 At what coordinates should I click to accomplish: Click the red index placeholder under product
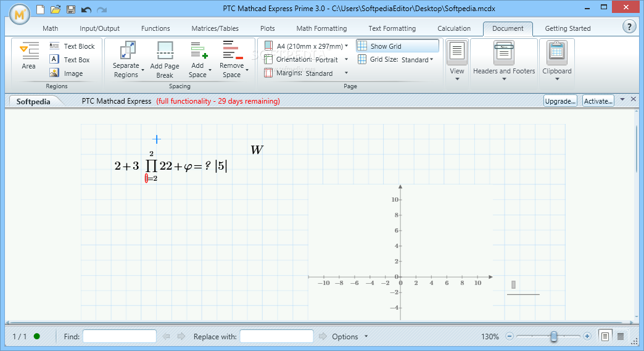click(x=146, y=178)
